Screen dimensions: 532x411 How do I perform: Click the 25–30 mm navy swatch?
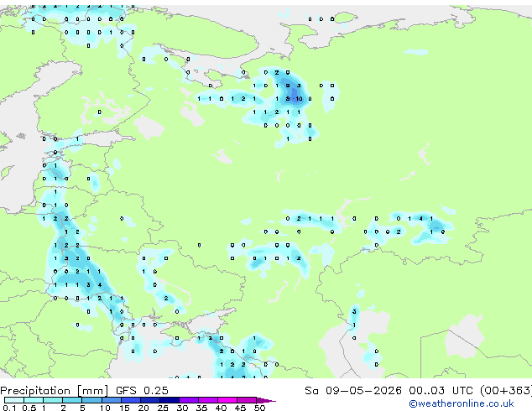tap(169, 400)
